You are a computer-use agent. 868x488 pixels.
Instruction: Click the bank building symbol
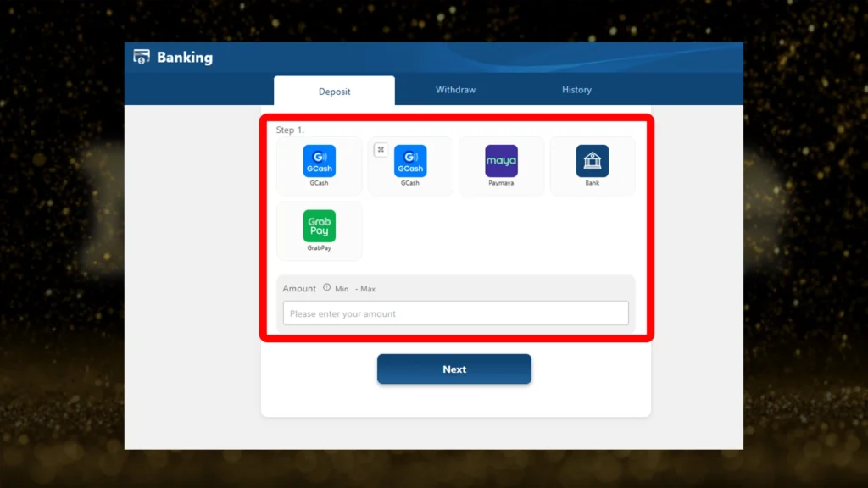pos(592,159)
